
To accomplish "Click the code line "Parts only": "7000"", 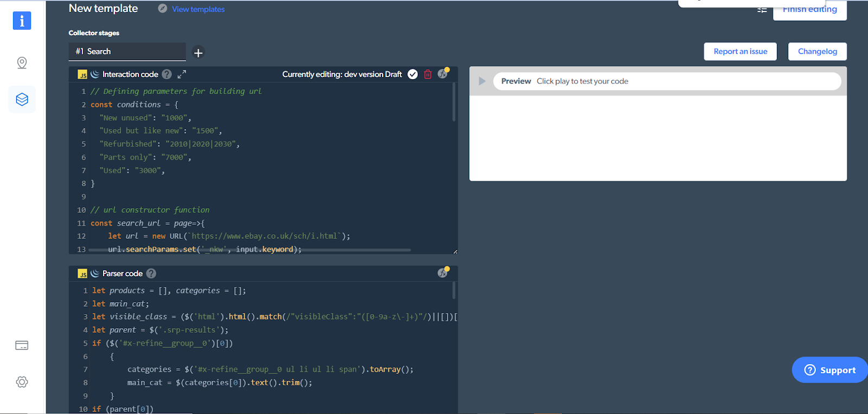I will click(145, 157).
